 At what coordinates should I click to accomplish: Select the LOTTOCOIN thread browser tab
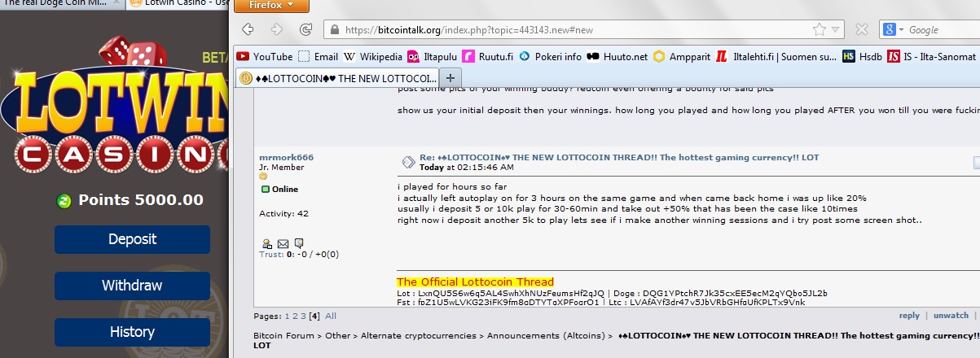pos(337,77)
